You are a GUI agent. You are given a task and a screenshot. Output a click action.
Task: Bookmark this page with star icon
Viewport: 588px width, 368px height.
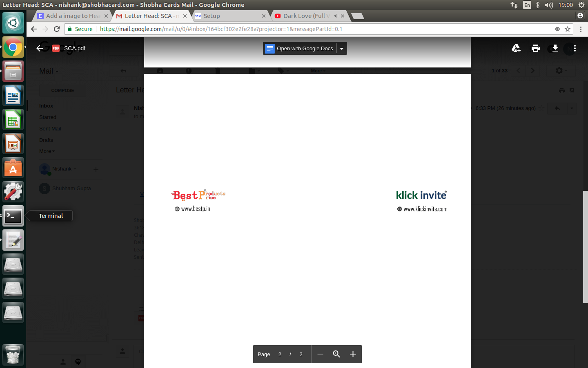[567, 29]
